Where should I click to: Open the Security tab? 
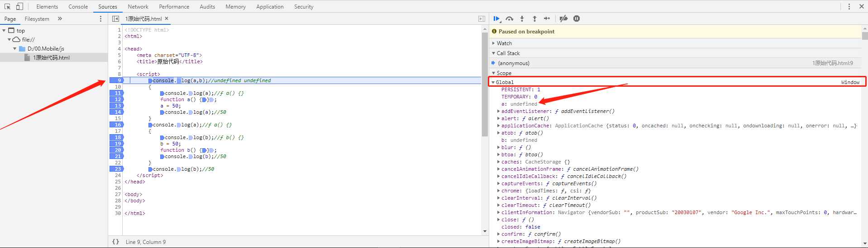(304, 7)
